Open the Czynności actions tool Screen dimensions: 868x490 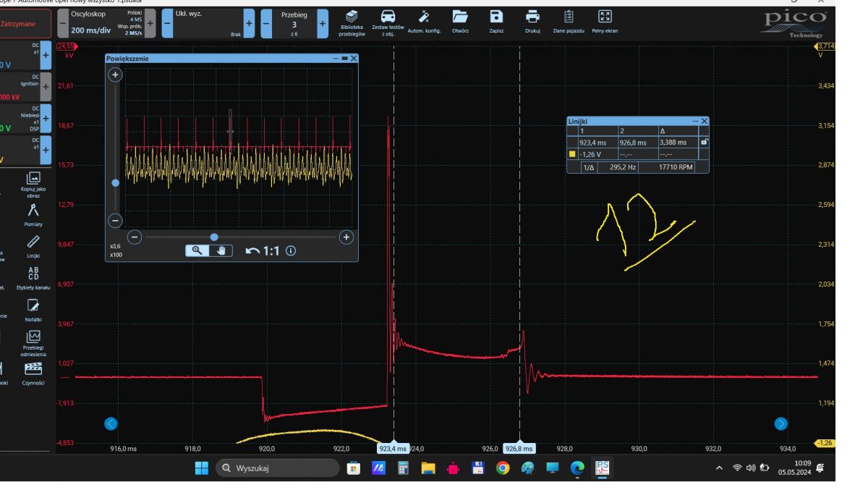pyautogui.click(x=33, y=373)
